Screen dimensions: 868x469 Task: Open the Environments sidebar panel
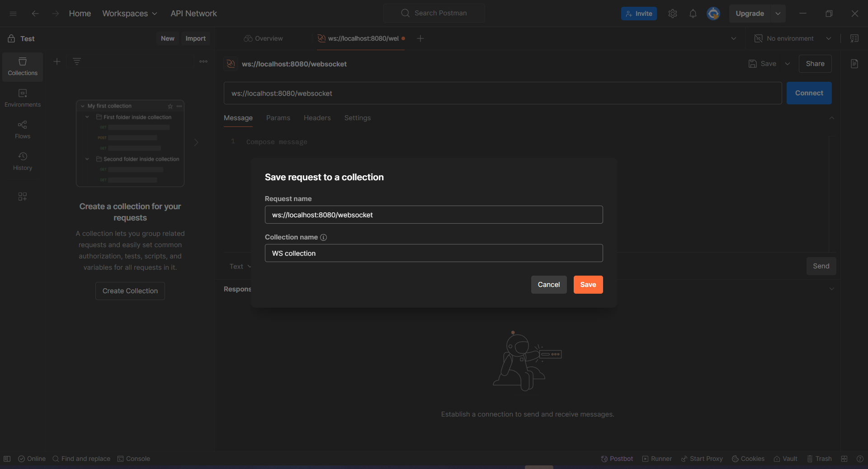(x=23, y=98)
